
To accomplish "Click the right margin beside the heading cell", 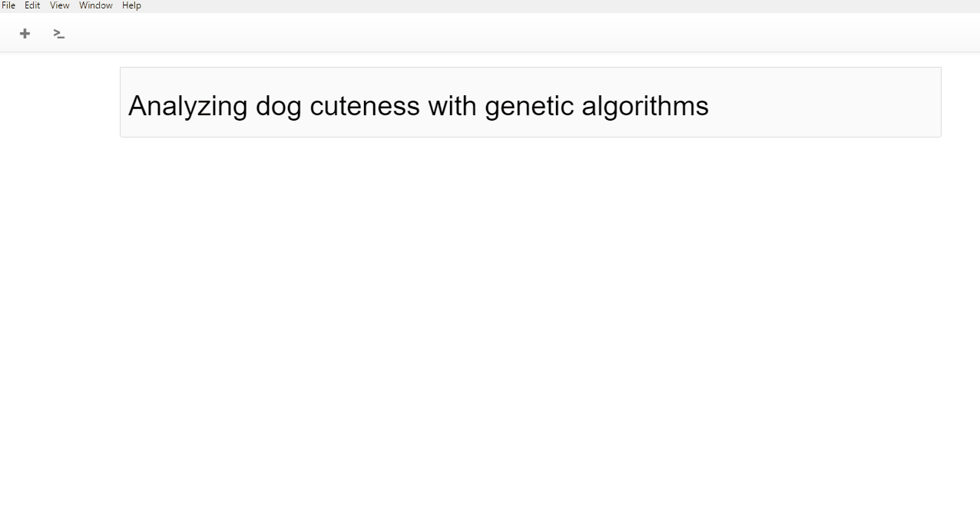I will [x=961, y=102].
